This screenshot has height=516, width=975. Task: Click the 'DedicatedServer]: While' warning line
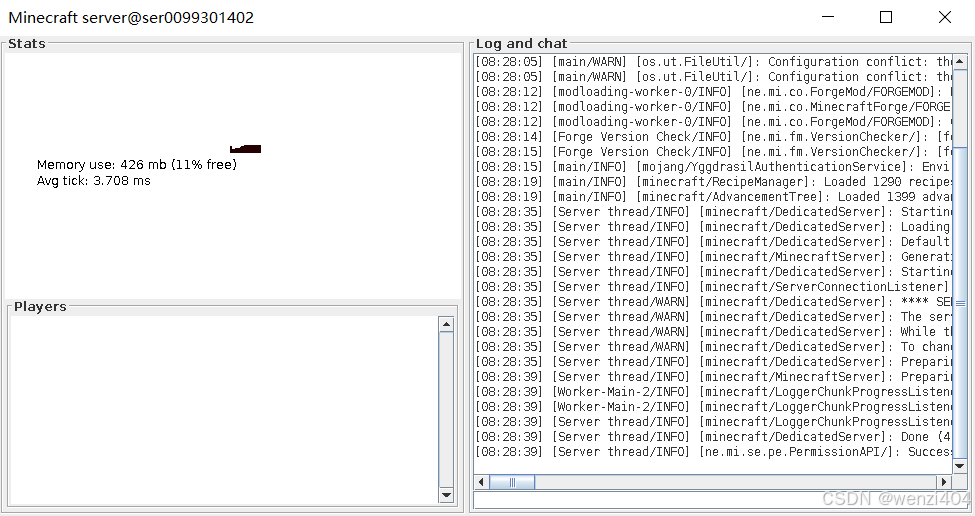713,331
